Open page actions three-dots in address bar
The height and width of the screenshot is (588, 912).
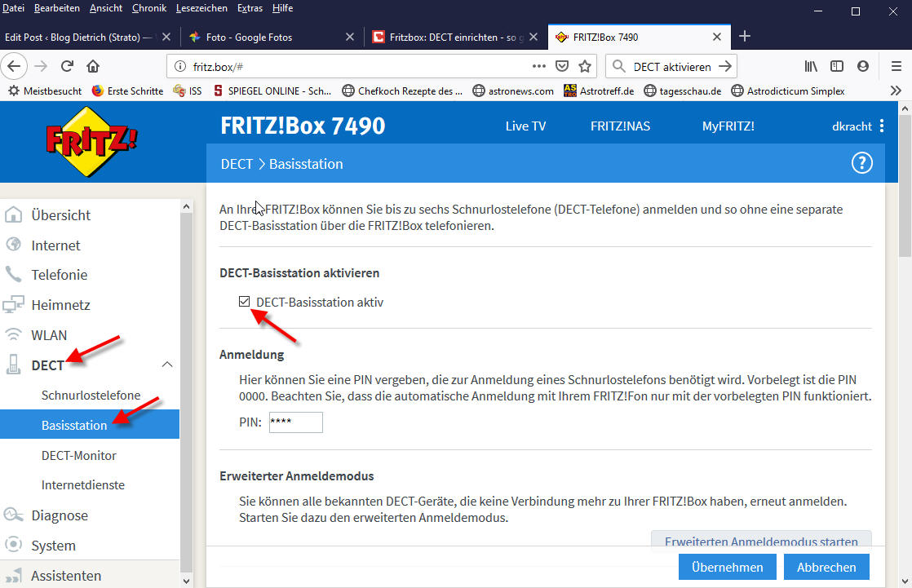click(x=538, y=66)
